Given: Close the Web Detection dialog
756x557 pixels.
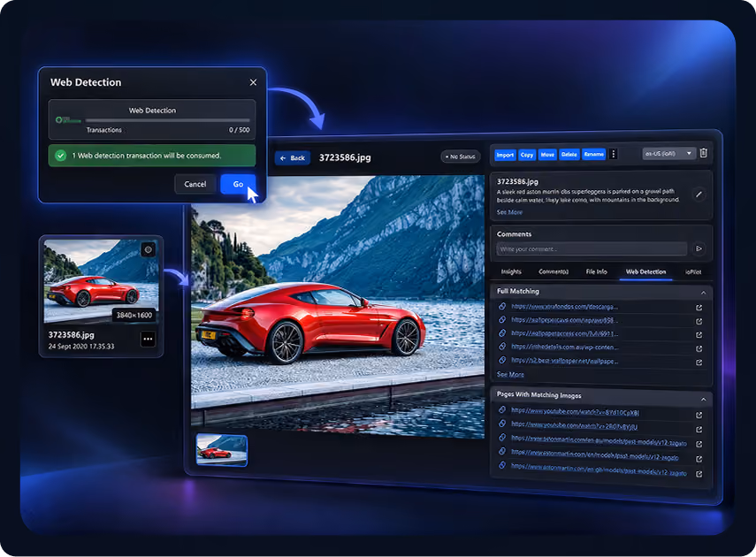Looking at the screenshot, I should [253, 82].
